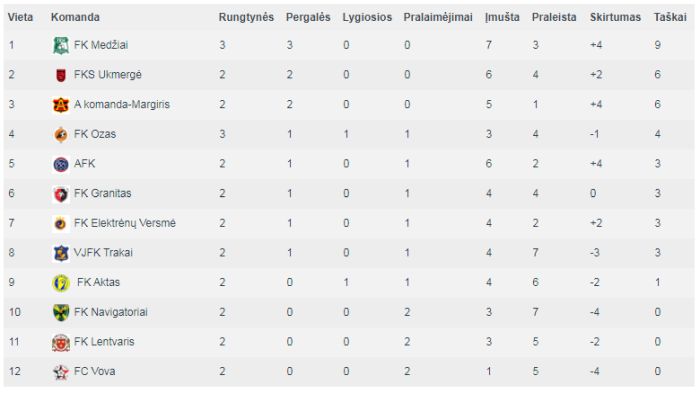Image resolution: width=700 pixels, height=393 pixels.
Task: Click the AFK round emblem
Action: (x=61, y=164)
